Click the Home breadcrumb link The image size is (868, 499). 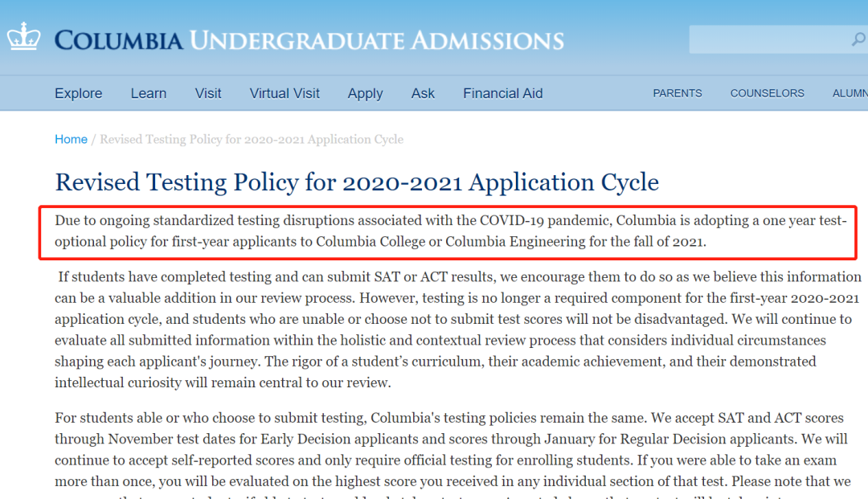click(71, 139)
